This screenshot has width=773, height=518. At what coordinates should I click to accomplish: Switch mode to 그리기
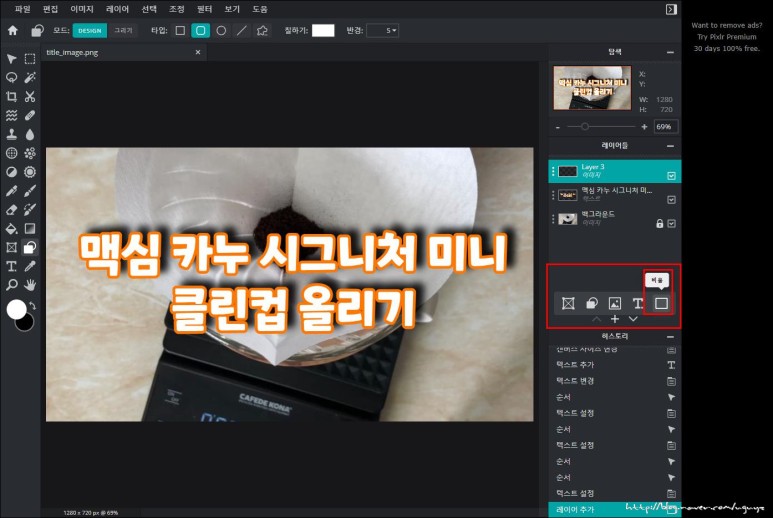pyautogui.click(x=123, y=31)
